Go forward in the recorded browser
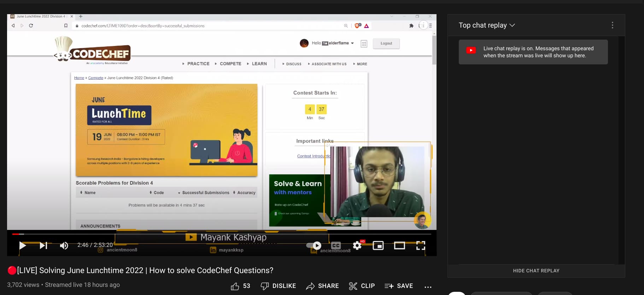The width and height of the screenshot is (644, 295). click(x=22, y=25)
